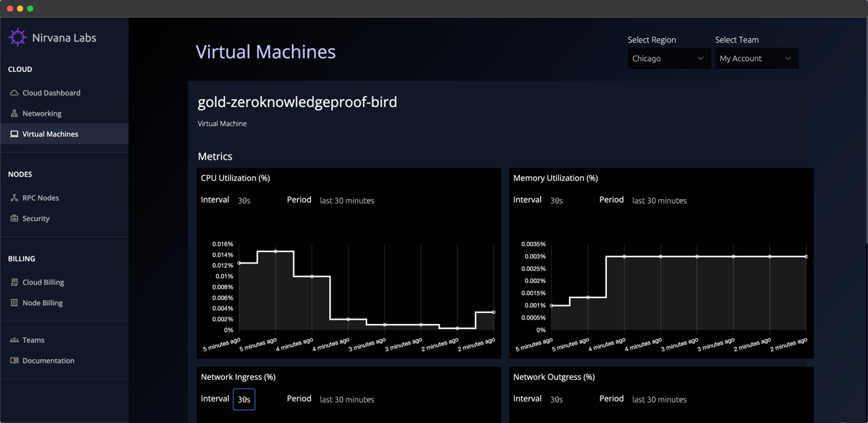Open the Select Region chevron arrow

(701, 58)
